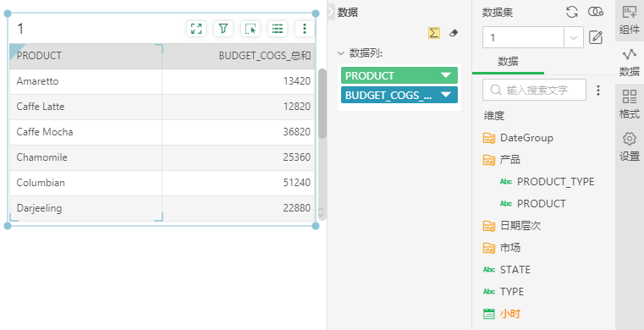Switch to the 设置 sidebar tab

pos(630,146)
